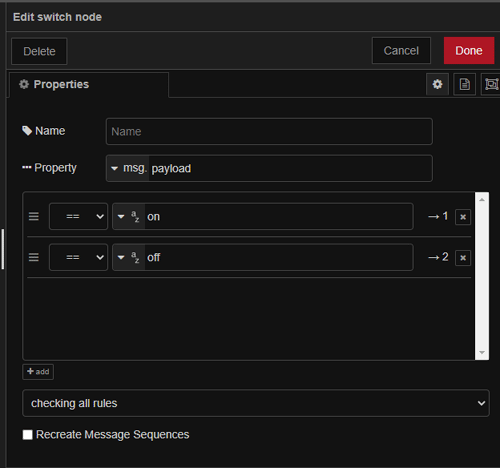Open 'checking all rules' dropdown

coord(256,403)
